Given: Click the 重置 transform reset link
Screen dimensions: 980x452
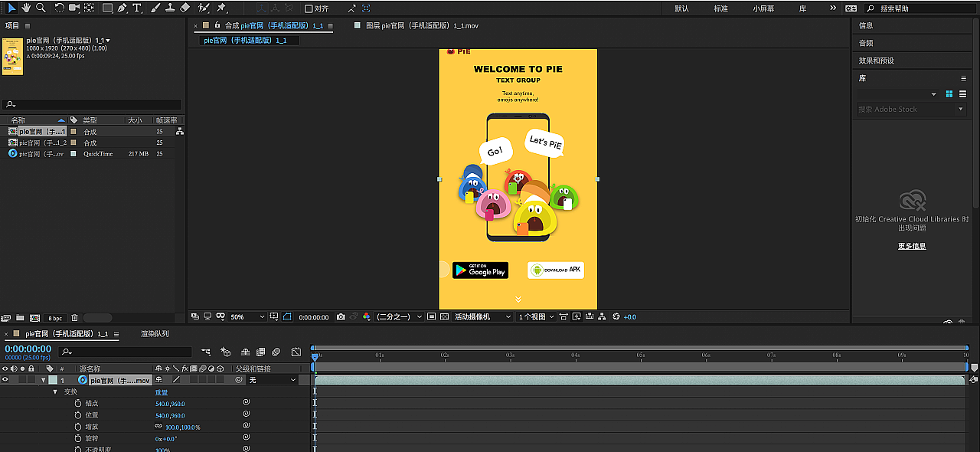Looking at the screenshot, I should 162,391.
